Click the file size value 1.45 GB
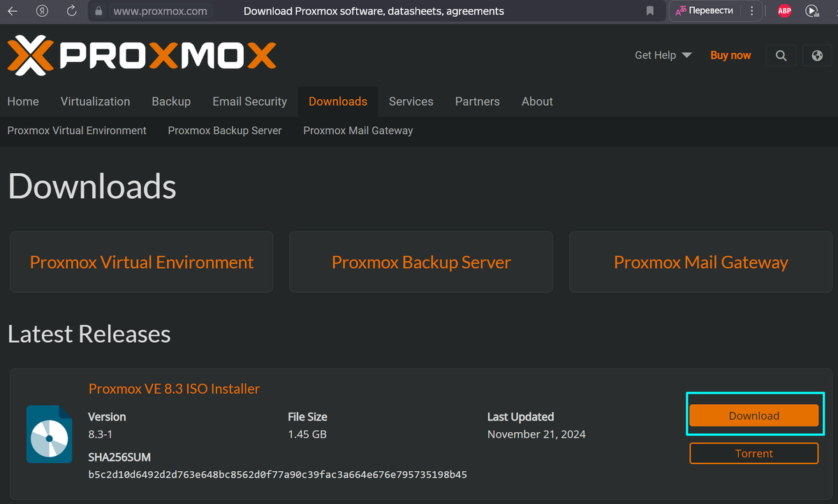 pos(307,434)
